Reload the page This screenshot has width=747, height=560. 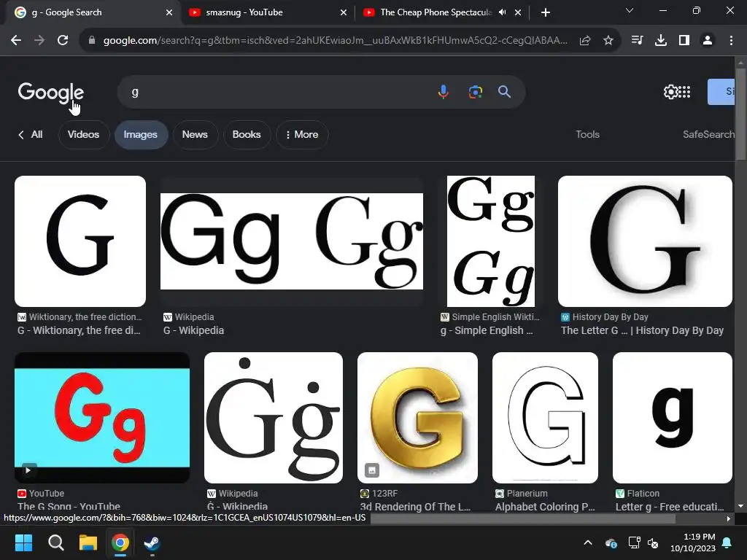pyautogui.click(x=63, y=41)
